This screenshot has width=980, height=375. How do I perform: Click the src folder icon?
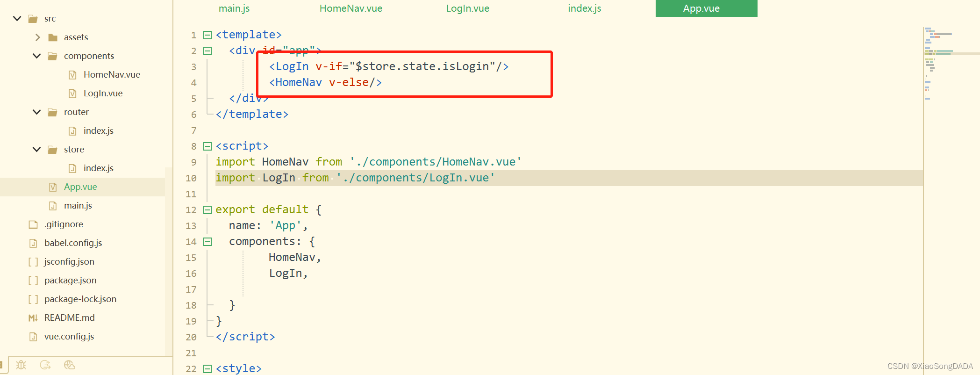tap(33, 19)
